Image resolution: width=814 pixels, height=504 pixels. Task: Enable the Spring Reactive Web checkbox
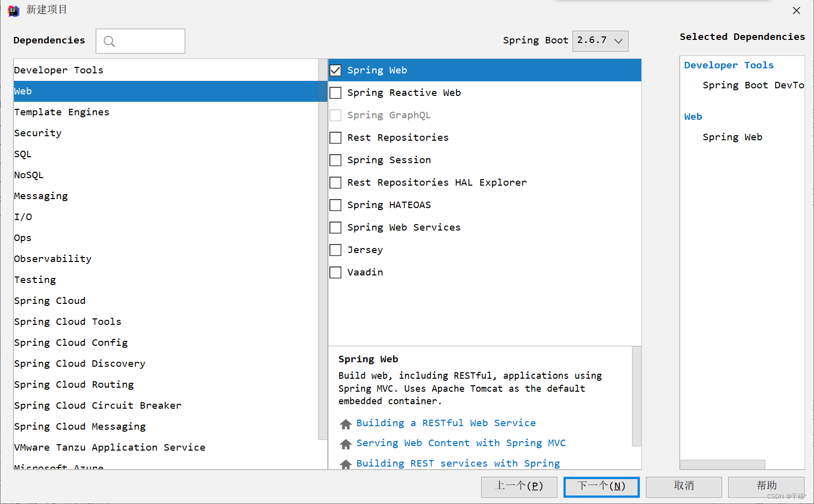[336, 93]
